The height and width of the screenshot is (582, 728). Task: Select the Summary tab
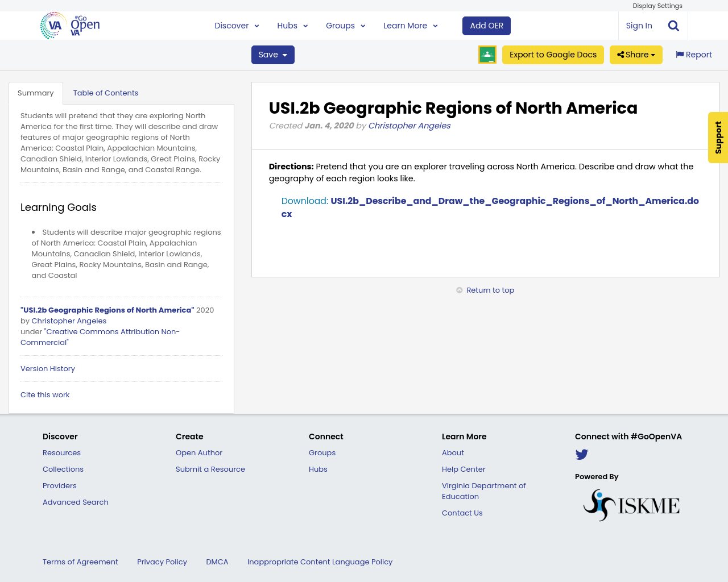pyautogui.click(x=36, y=92)
